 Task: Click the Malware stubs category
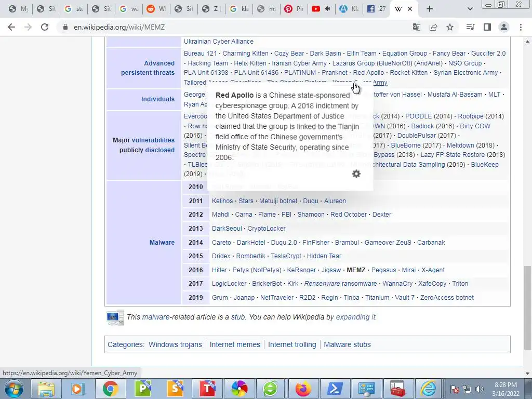(347, 344)
